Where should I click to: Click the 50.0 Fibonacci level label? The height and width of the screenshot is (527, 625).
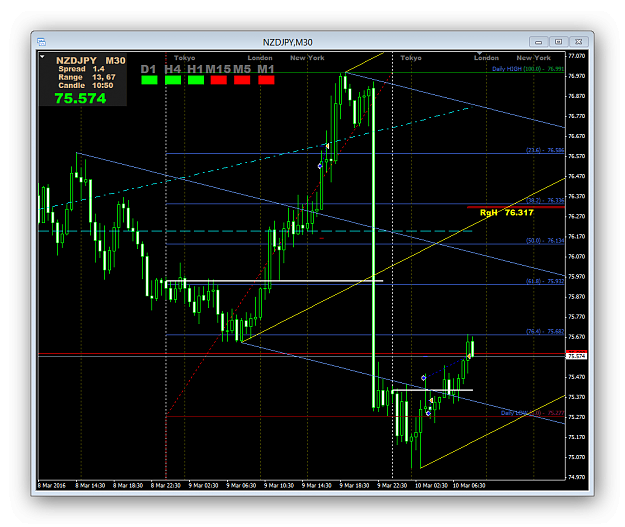pos(545,240)
